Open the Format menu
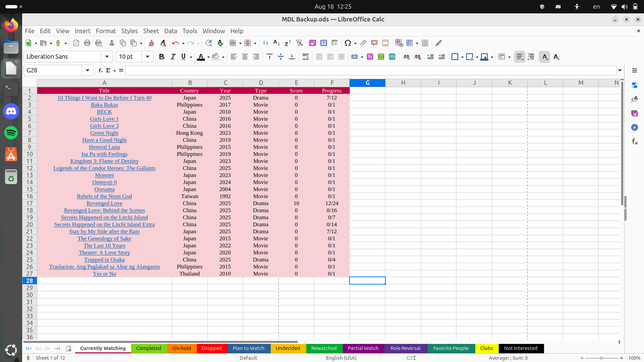Screen dimensions: 644x362 (x=106, y=31)
